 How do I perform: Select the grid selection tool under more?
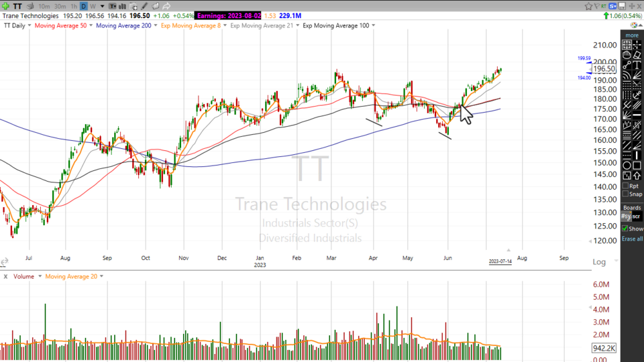pos(627,45)
